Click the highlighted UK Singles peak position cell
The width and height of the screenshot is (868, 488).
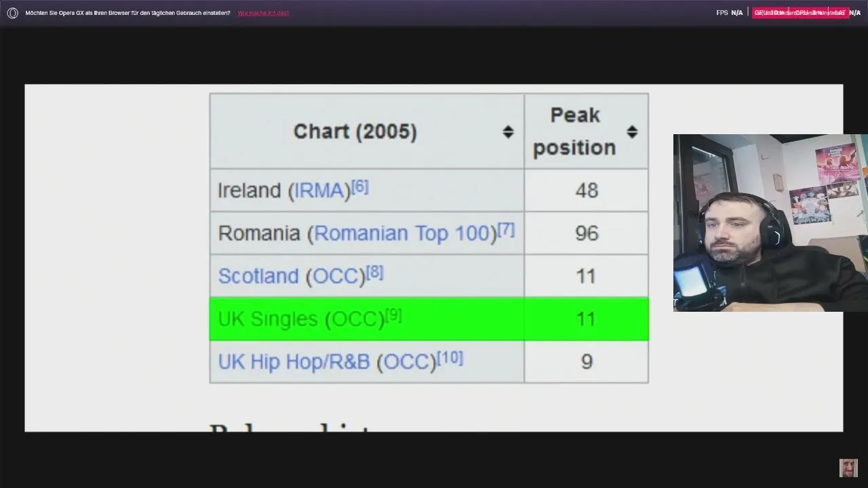point(586,319)
